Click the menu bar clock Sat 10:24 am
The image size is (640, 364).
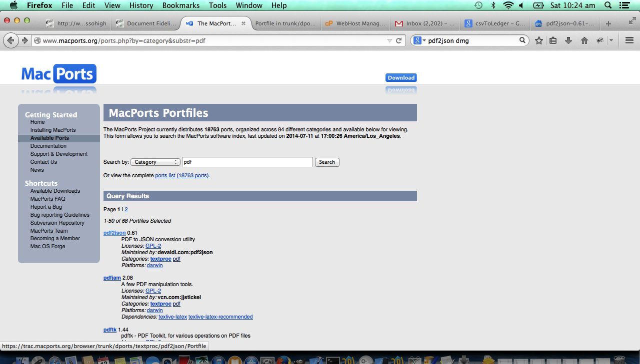[572, 5]
